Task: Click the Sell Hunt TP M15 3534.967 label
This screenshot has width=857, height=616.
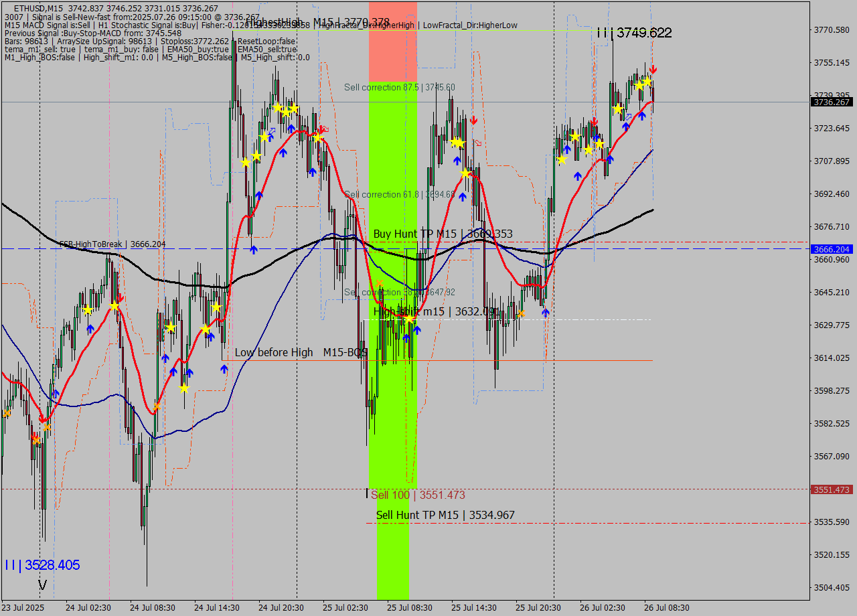Action: 445,516
